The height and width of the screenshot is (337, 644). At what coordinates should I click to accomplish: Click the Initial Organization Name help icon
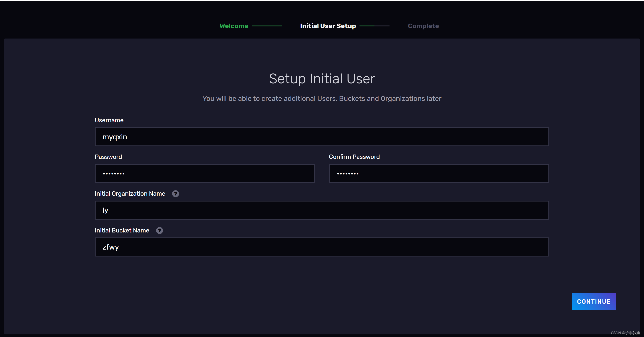click(176, 194)
